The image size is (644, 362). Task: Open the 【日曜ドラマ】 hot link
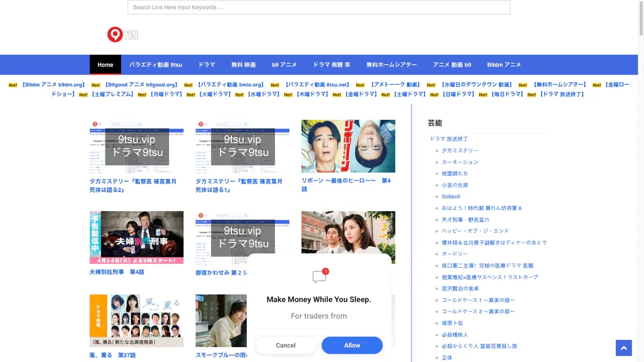coord(458,94)
